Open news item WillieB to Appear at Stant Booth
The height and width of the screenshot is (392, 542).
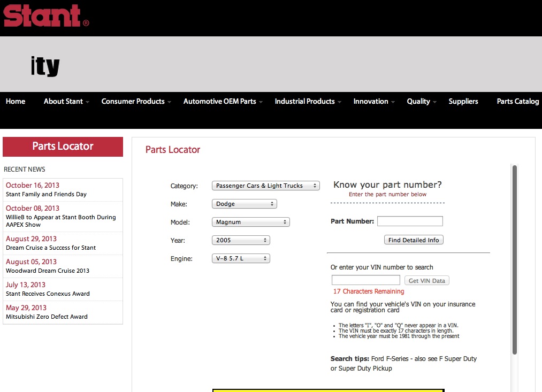[x=61, y=221]
